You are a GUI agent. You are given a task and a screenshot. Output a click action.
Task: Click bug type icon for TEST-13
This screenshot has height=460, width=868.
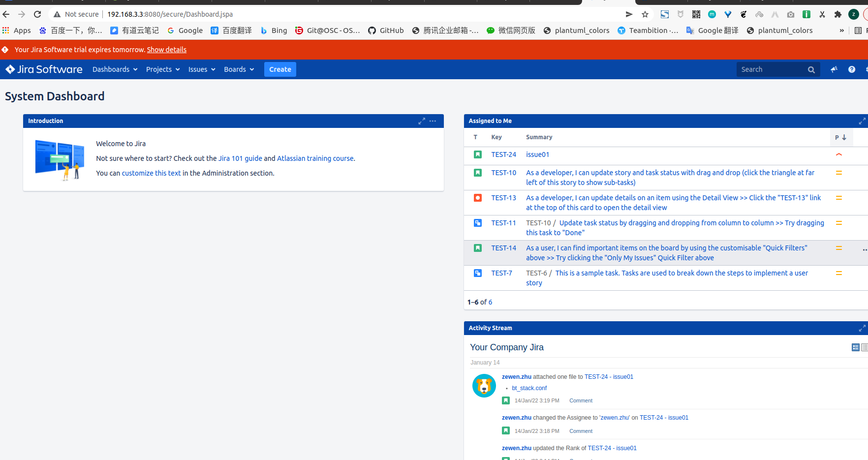click(478, 198)
